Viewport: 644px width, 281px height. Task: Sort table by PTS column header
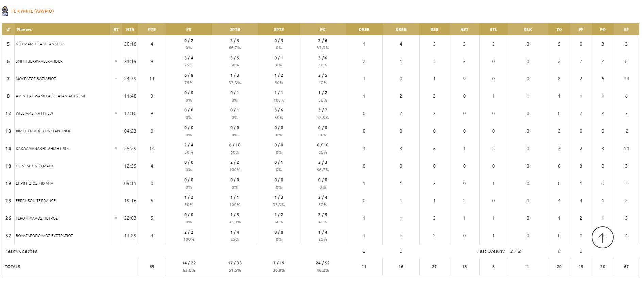pos(152,30)
